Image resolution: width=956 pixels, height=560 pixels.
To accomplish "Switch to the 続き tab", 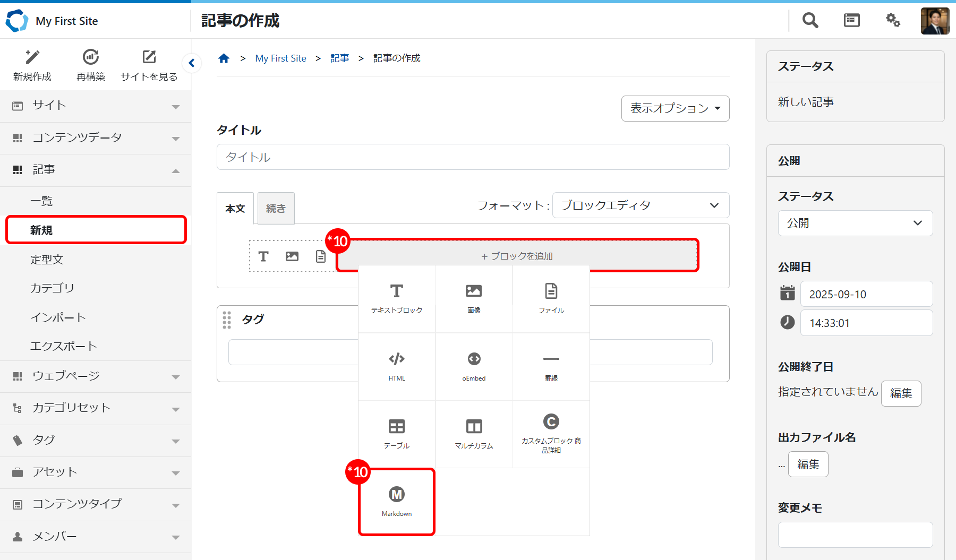I will (276, 209).
